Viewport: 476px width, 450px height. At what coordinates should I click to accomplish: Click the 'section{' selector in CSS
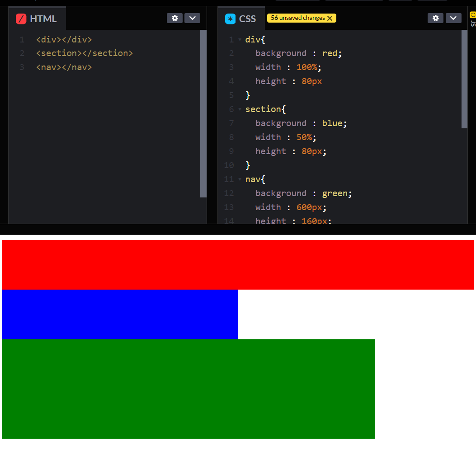pyautogui.click(x=265, y=109)
